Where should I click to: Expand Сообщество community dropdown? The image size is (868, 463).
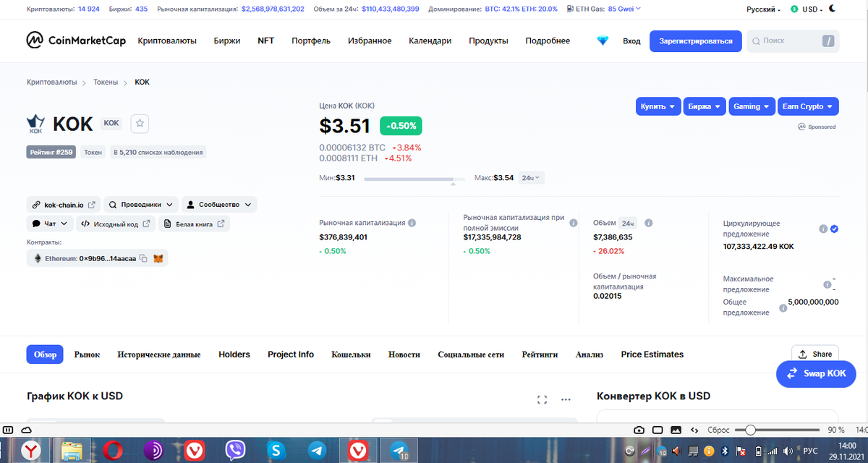(219, 205)
